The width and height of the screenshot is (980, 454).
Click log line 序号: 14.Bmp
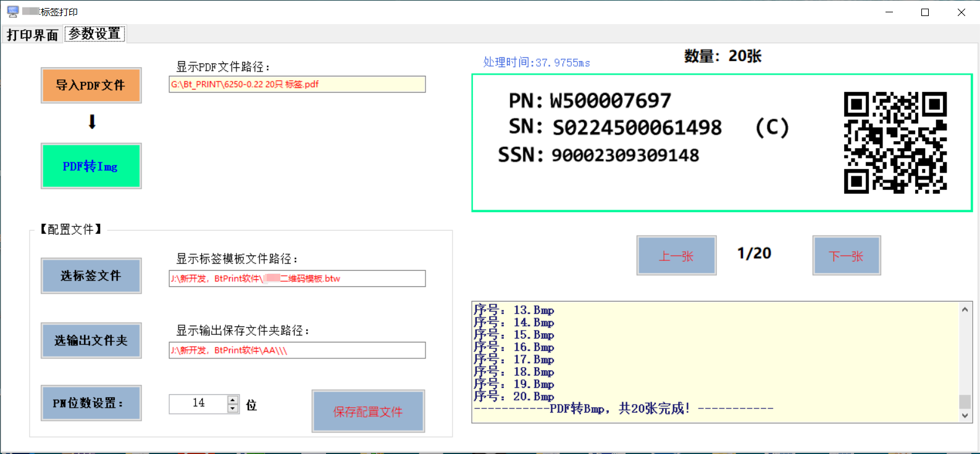coord(514,323)
